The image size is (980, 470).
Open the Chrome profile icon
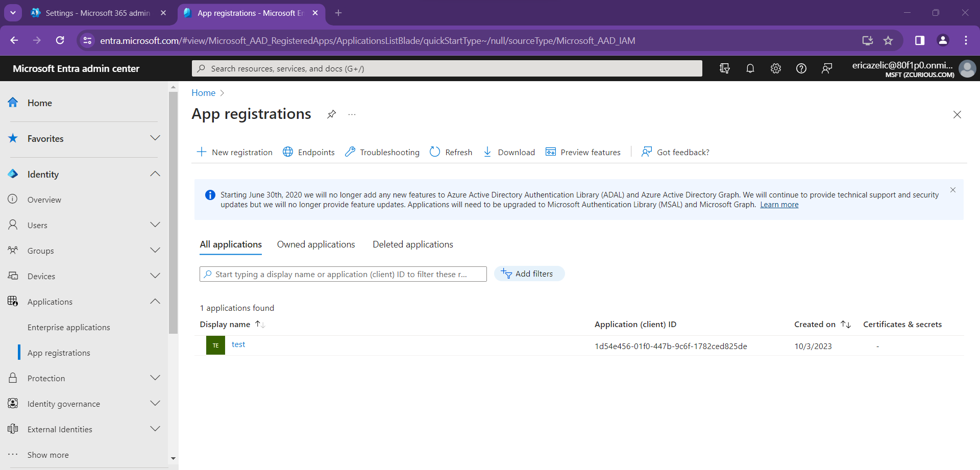[x=943, y=40]
